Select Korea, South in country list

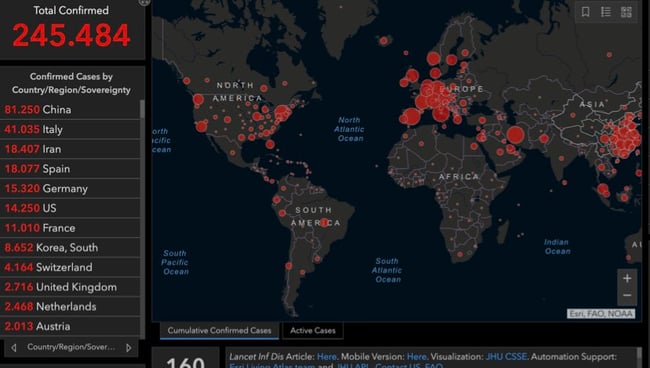pyautogui.click(x=70, y=247)
